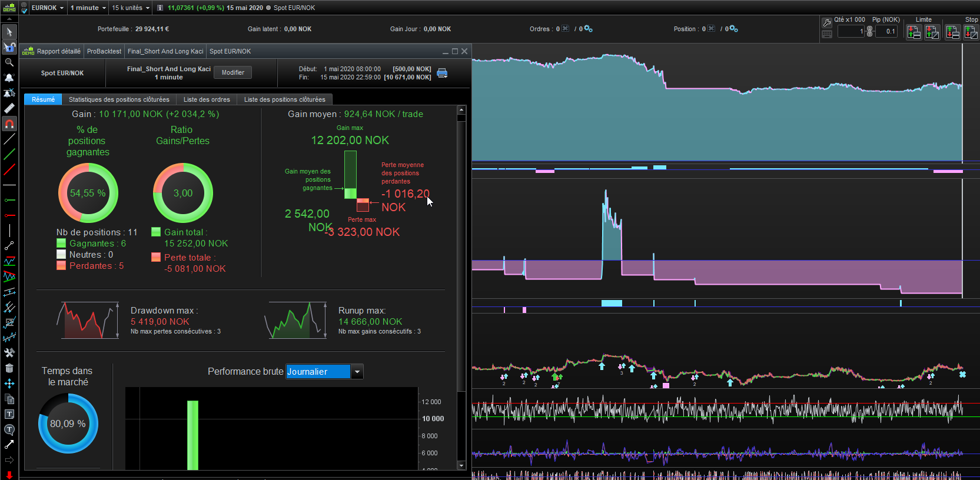This screenshot has height=480, width=980.
Task: Click the Modifier button
Action: 233,72
